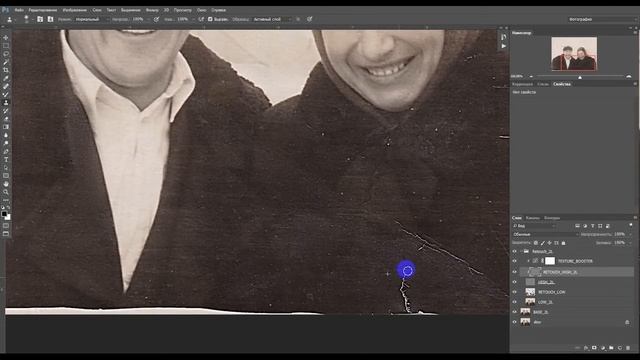Open the Образец sample source dropdown
The height and width of the screenshot is (360, 640).
coord(272,19)
